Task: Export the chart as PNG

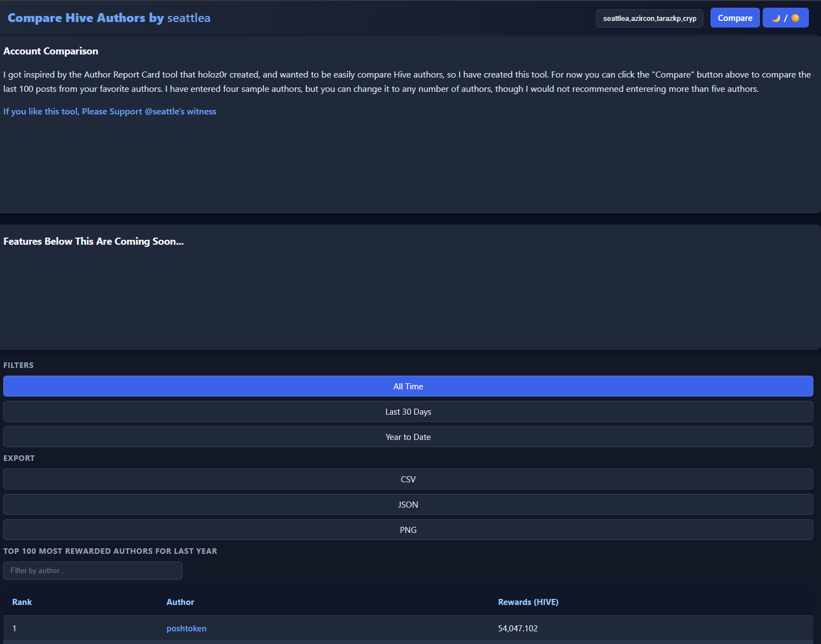Action: click(x=408, y=530)
